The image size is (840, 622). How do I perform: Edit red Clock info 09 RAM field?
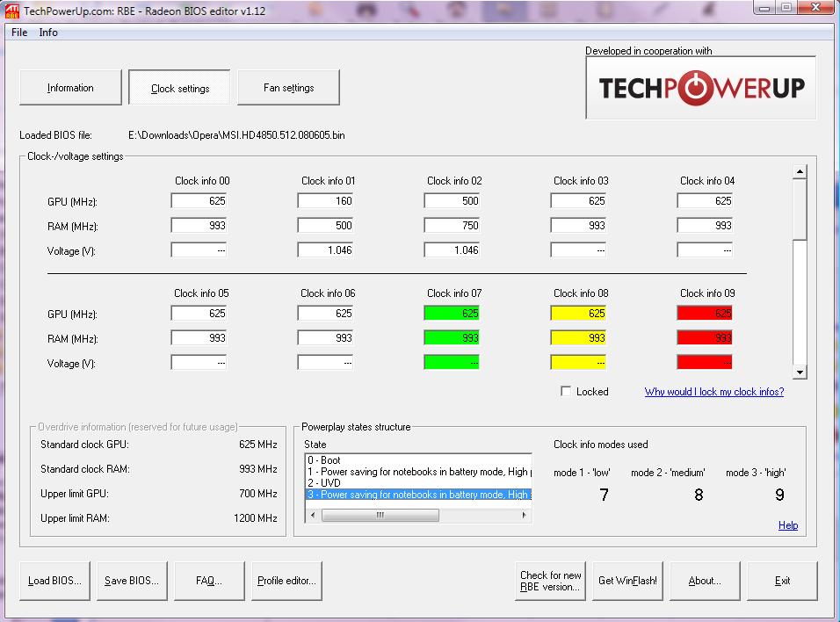click(x=705, y=338)
